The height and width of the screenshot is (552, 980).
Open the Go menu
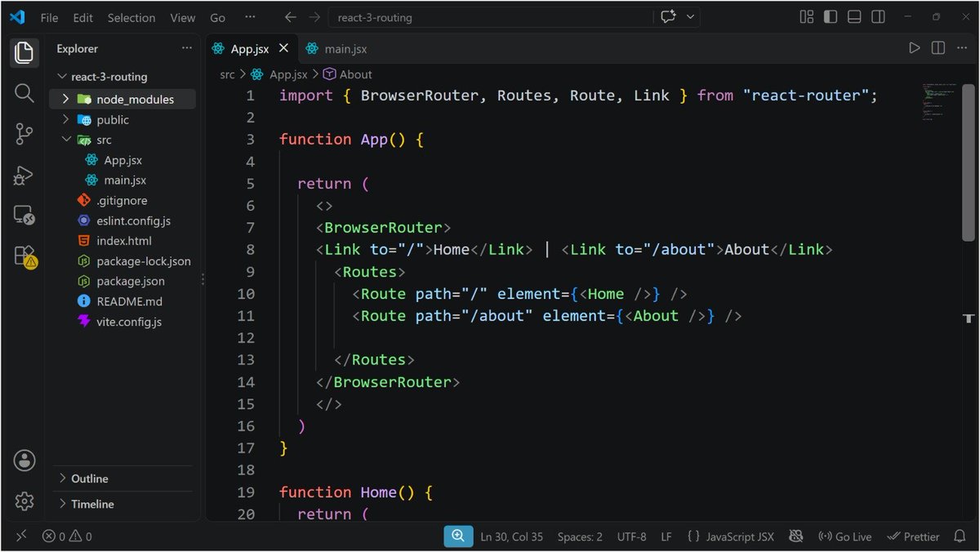217,17
